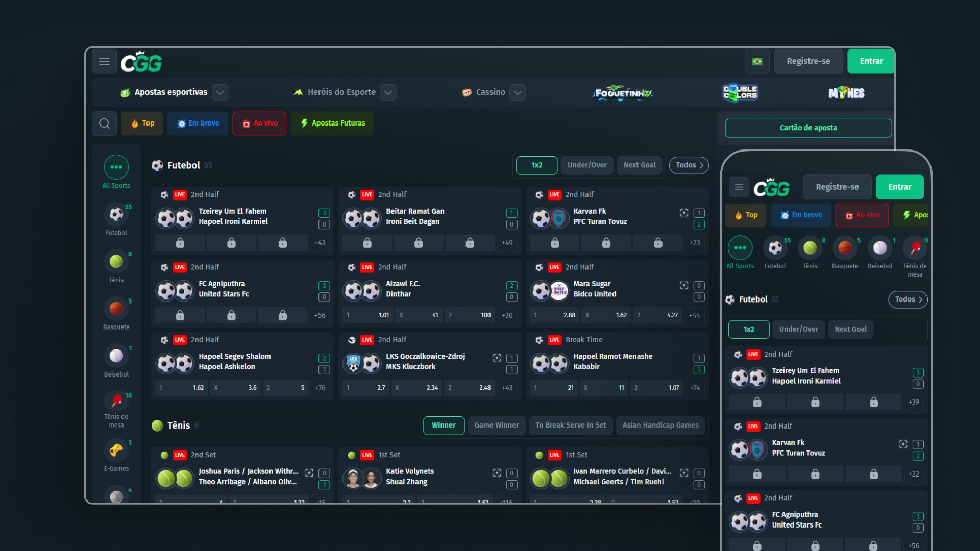The width and height of the screenshot is (980, 551).
Task: Select Game Winner tab in Tênis section
Action: point(497,425)
